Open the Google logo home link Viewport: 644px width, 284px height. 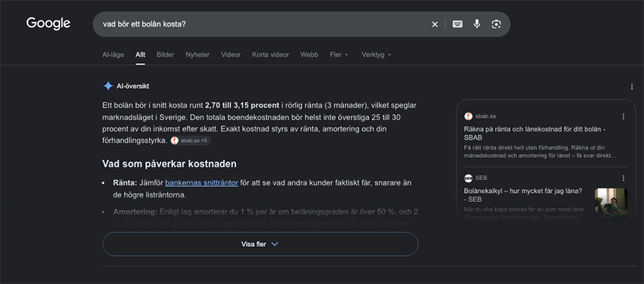[x=49, y=24]
